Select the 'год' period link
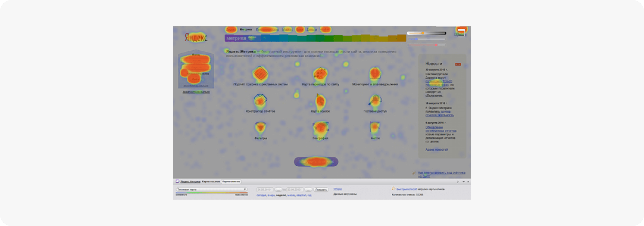The image size is (644, 226). pos(309,195)
